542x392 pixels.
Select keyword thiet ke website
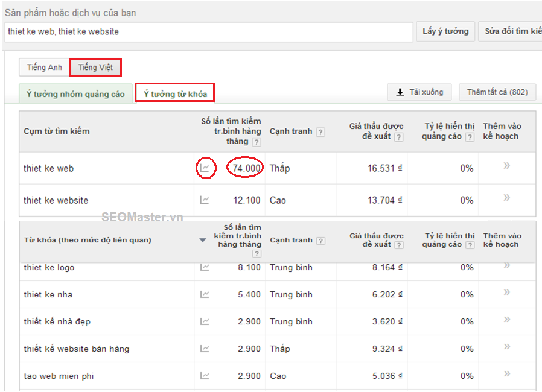pyautogui.click(x=56, y=200)
